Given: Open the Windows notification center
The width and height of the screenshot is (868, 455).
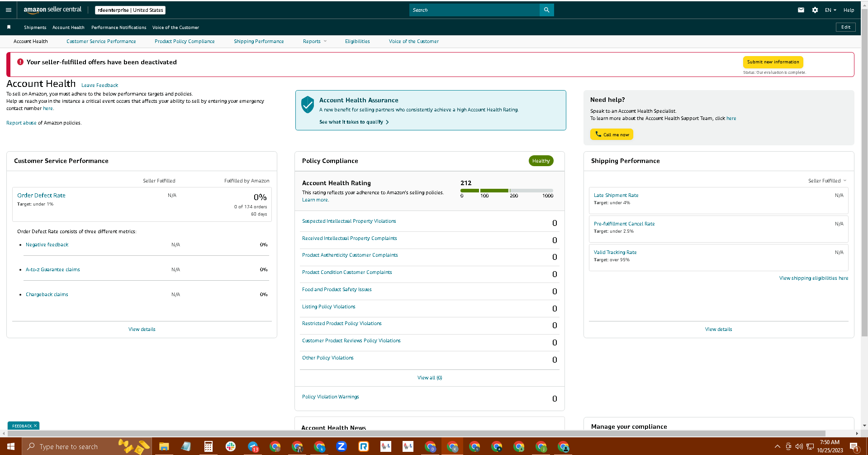Looking at the screenshot, I should click(854, 446).
